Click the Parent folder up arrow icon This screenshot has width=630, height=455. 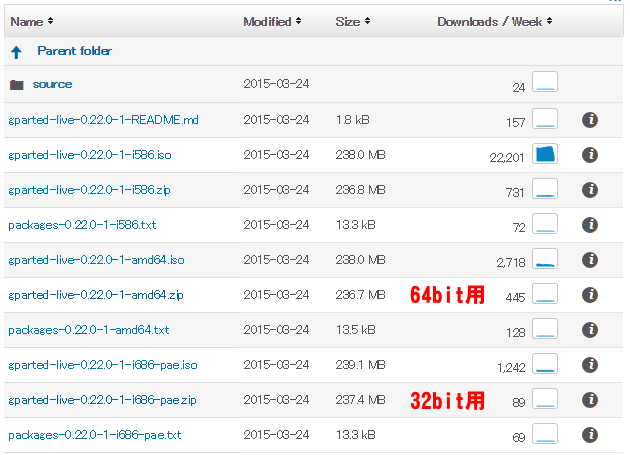point(16,52)
